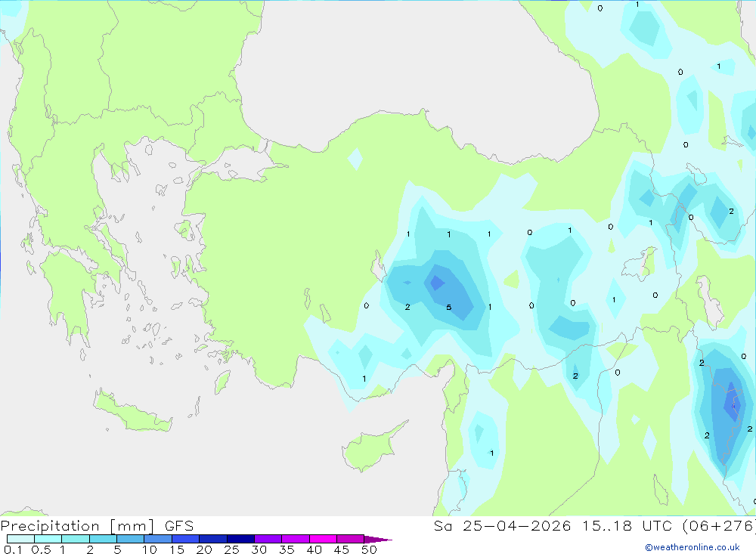
Task: Select the 2–5 mm legend color swatch
Action: (x=103, y=539)
